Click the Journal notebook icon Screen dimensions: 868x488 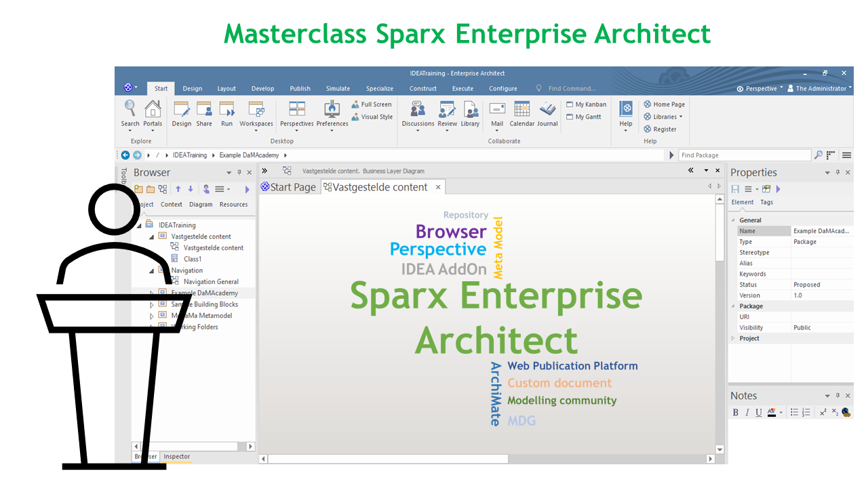tap(547, 109)
